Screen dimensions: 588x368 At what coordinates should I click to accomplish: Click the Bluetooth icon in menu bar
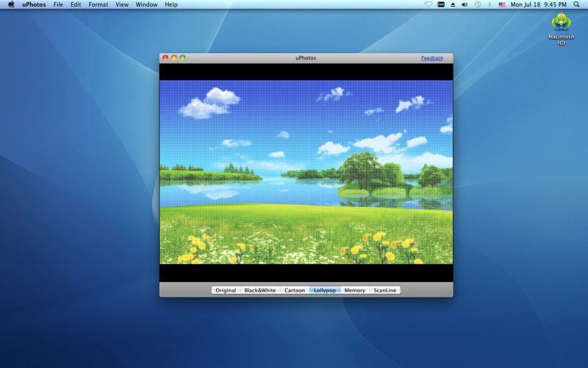coord(490,4)
